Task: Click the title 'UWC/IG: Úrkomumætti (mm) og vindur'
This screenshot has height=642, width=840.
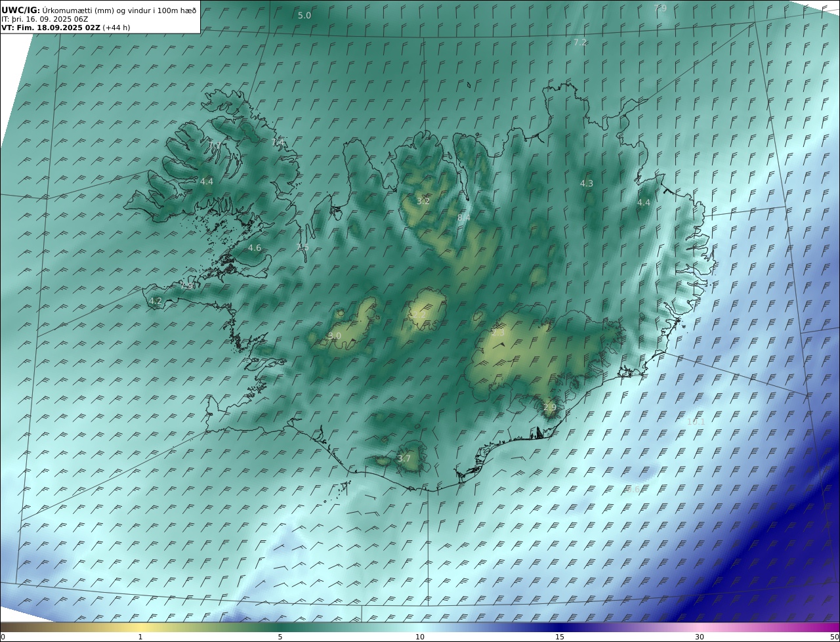Action: (99, 10)
